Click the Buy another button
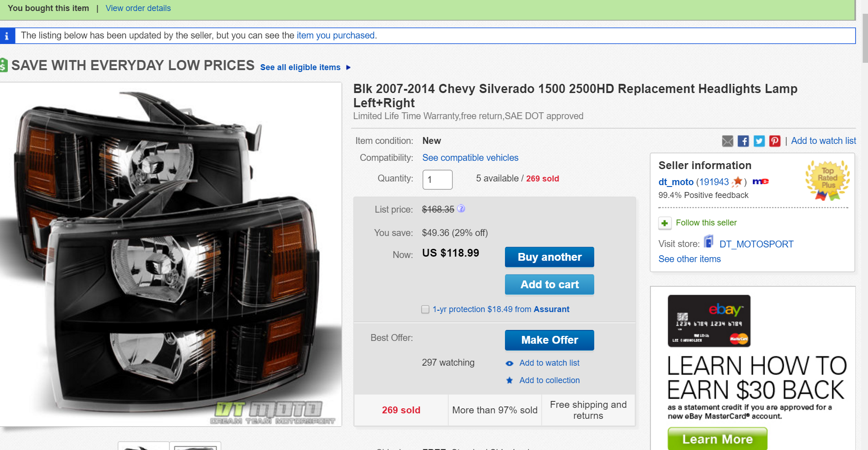868x450 pixels. point(549,257)
